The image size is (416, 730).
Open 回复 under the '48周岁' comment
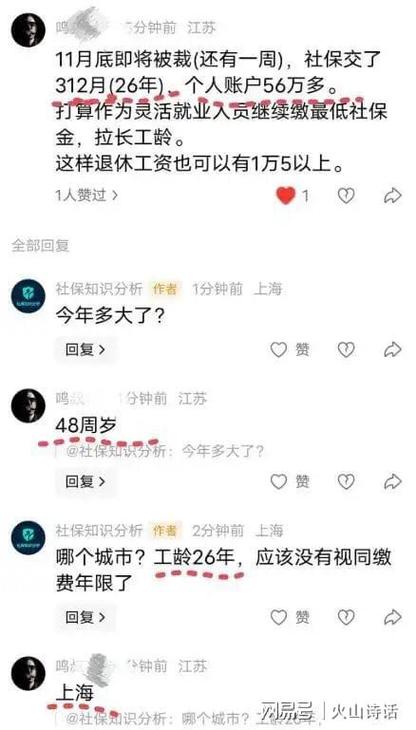(85, 481)
